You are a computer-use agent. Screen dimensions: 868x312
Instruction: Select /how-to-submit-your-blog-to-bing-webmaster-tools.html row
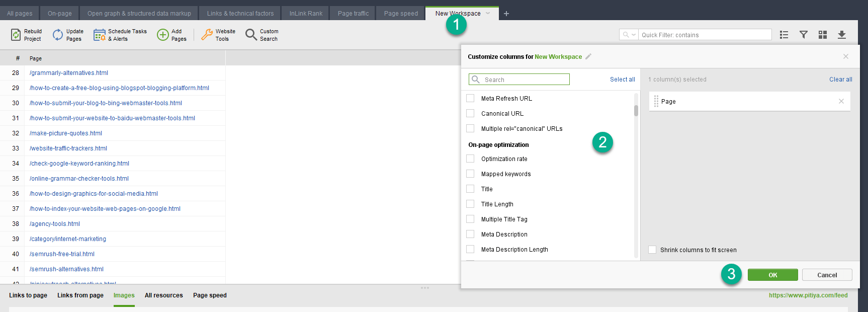pyautogui.click(x=113, y=103)
